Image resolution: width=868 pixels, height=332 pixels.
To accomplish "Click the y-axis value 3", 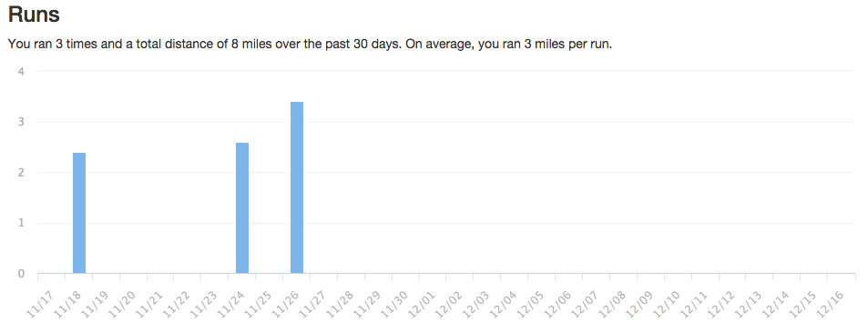I will pyautogui.click(x=21, y=122).
